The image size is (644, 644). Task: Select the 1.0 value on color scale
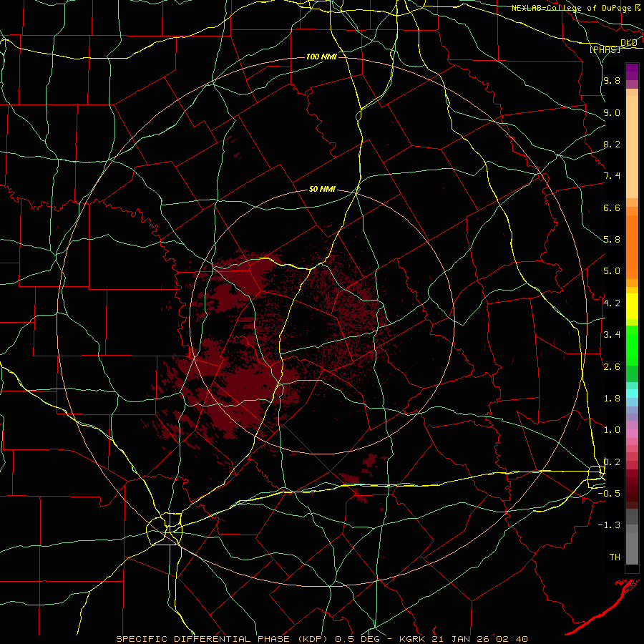point(612,430)
